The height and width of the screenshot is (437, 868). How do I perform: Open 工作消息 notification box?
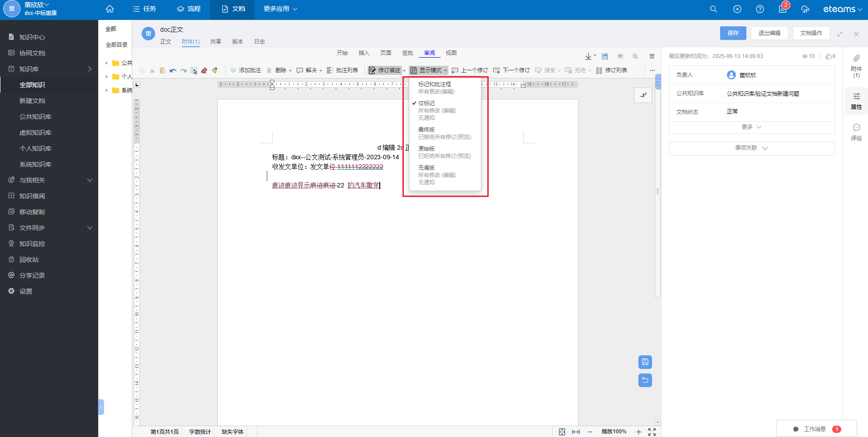pos(817,429)
